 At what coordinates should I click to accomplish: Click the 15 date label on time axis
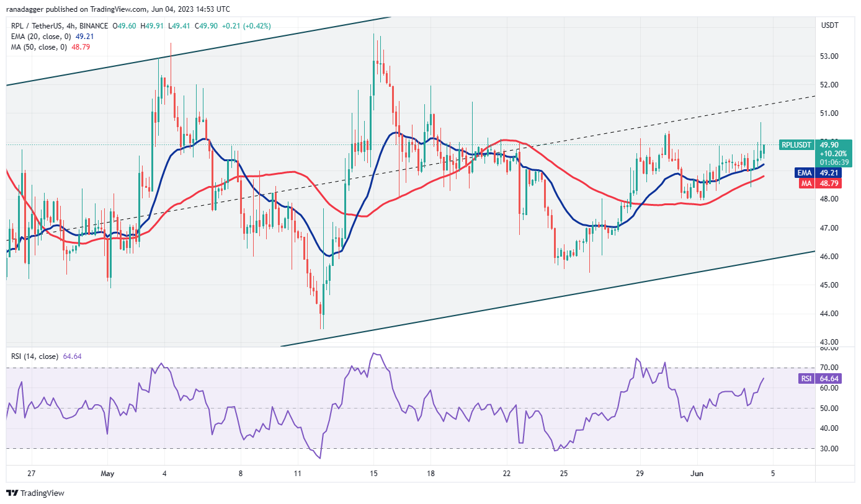click(x=373, y=474)
